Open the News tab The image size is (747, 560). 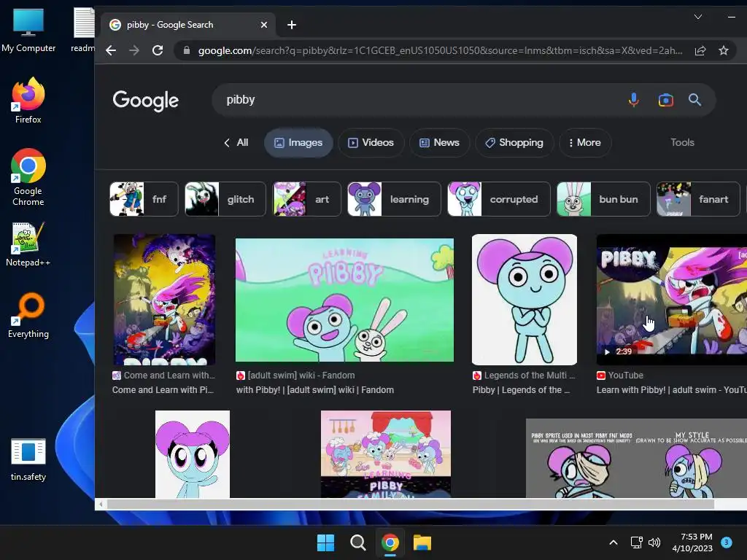pos(439,142)
